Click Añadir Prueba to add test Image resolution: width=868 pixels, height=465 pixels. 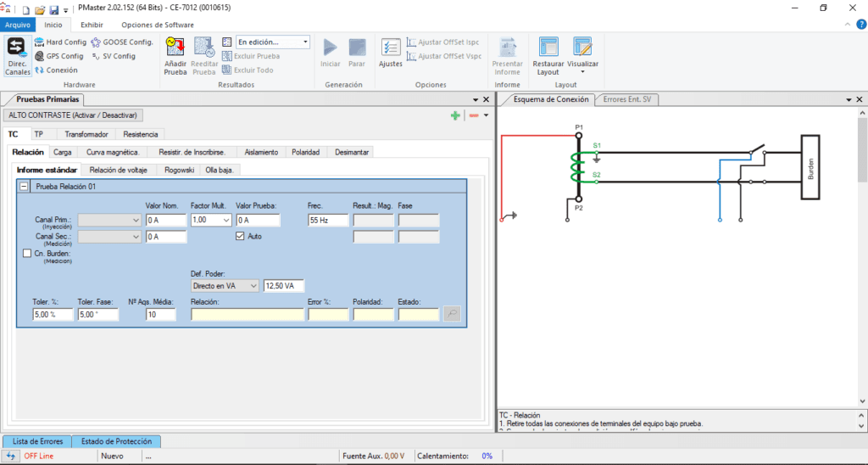(x=175, y=56)
